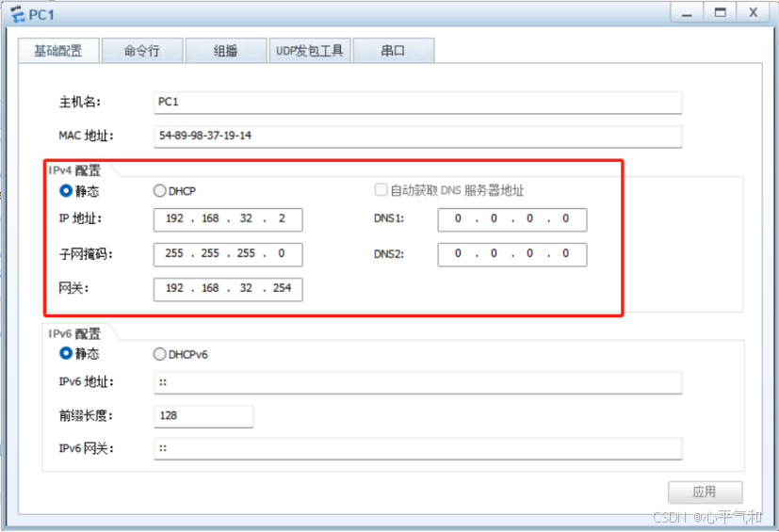Switch to the UDP发包工具 tab
This screenshot has height=532, width=779.
[310, 51]
